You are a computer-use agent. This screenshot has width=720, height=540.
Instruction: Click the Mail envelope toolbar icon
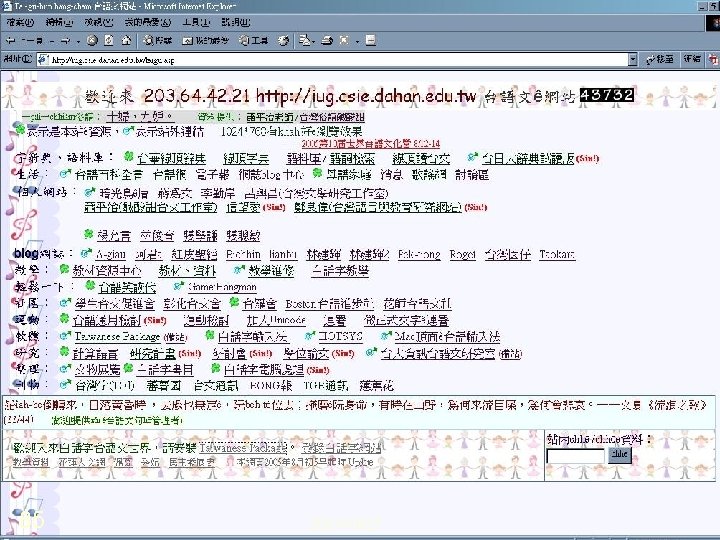304,40
